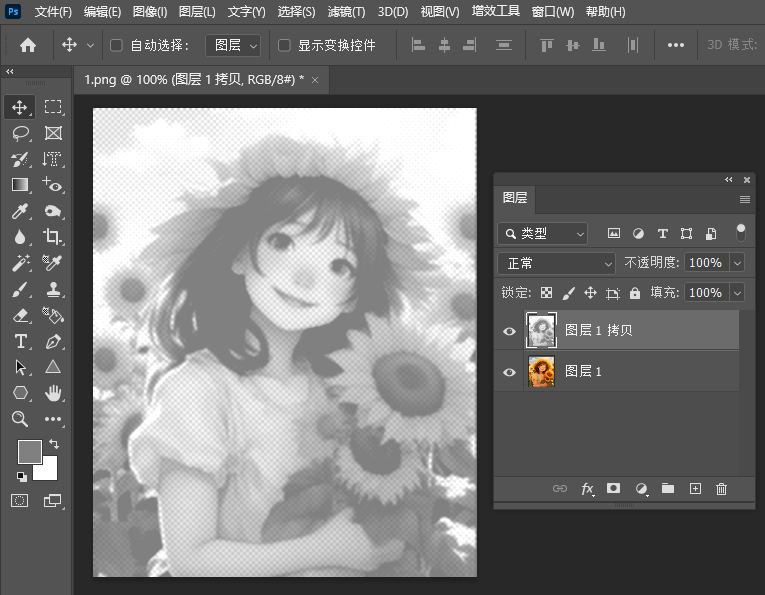Toggle lock transparent pixels
Viewport: 765px width, 595px height.
(x=546, y=293)
